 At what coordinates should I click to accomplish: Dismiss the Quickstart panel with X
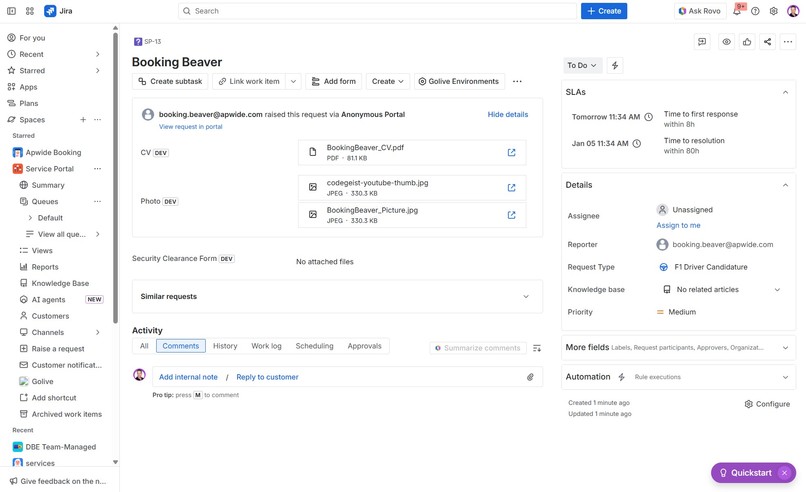784,472
